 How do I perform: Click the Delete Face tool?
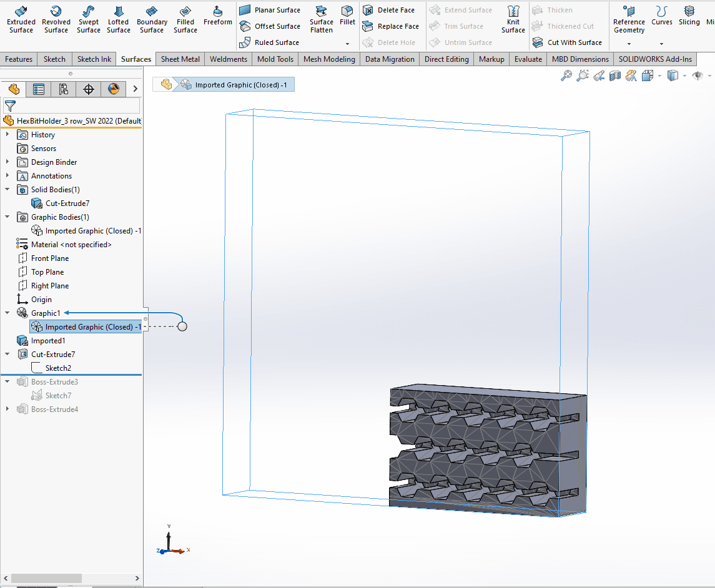(x=388, y=9)
